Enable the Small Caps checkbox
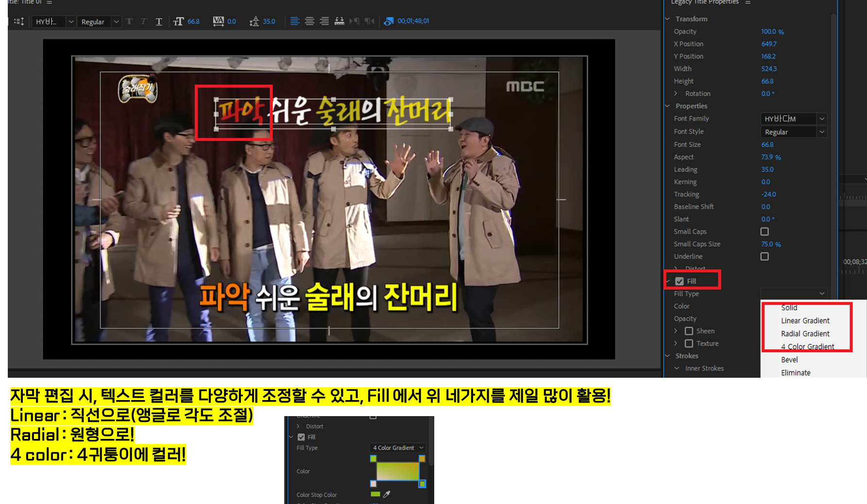This screenshot has width=867, height=504. [765, 232]
